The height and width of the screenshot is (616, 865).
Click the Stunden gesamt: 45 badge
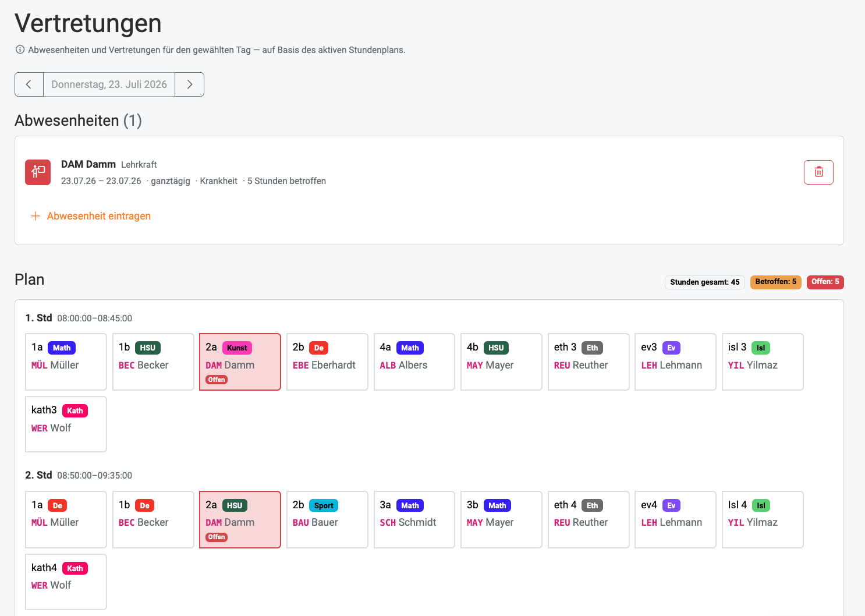pyautogui.click(x=704, y=282)
